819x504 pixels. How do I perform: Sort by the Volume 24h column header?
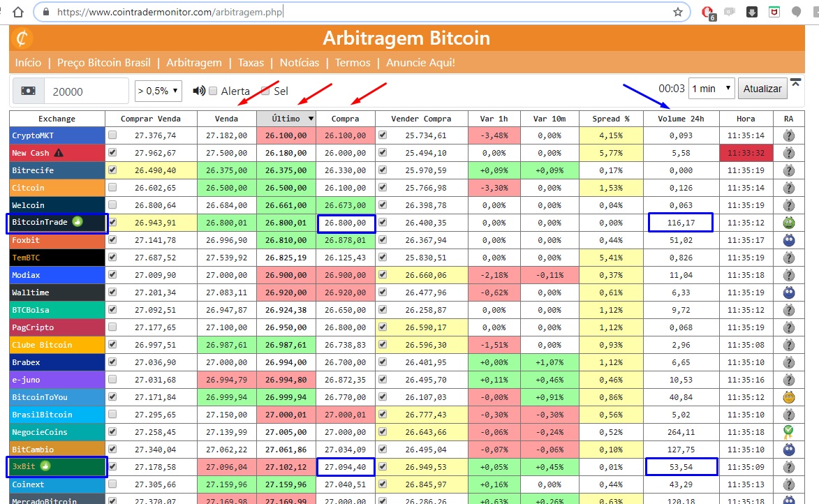[x=681, y=119]
